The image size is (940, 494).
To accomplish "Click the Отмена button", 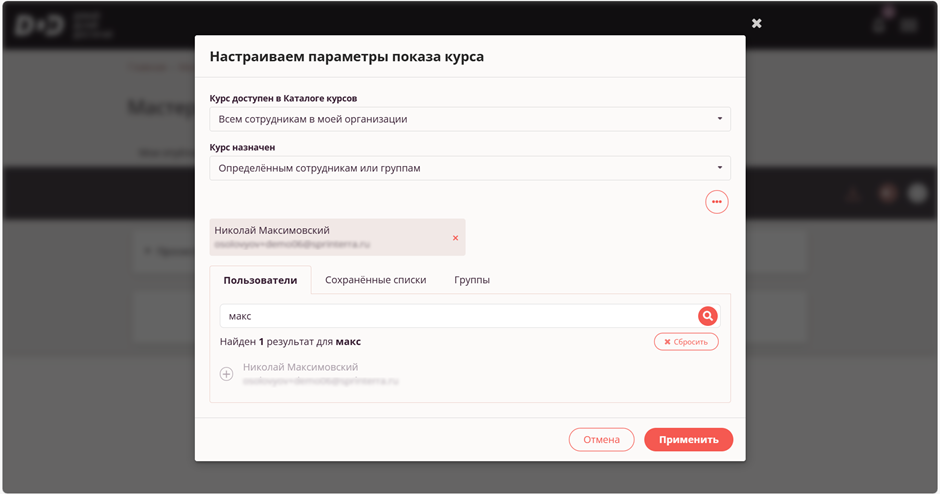I will tap(601, 439).
